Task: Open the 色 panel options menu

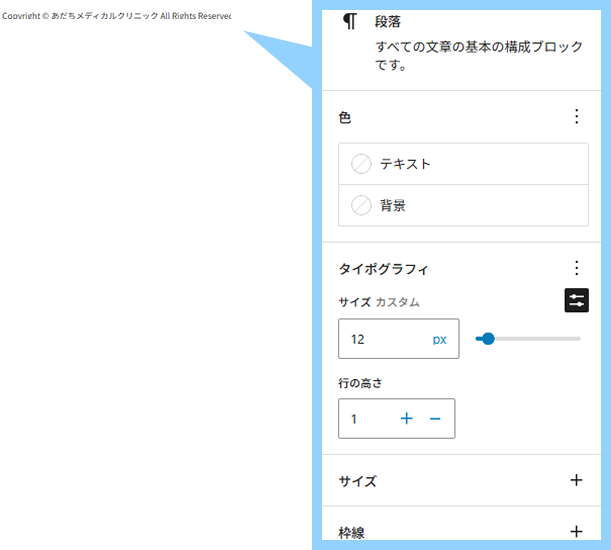Action: pyautogui.click(x=577, y=117)
